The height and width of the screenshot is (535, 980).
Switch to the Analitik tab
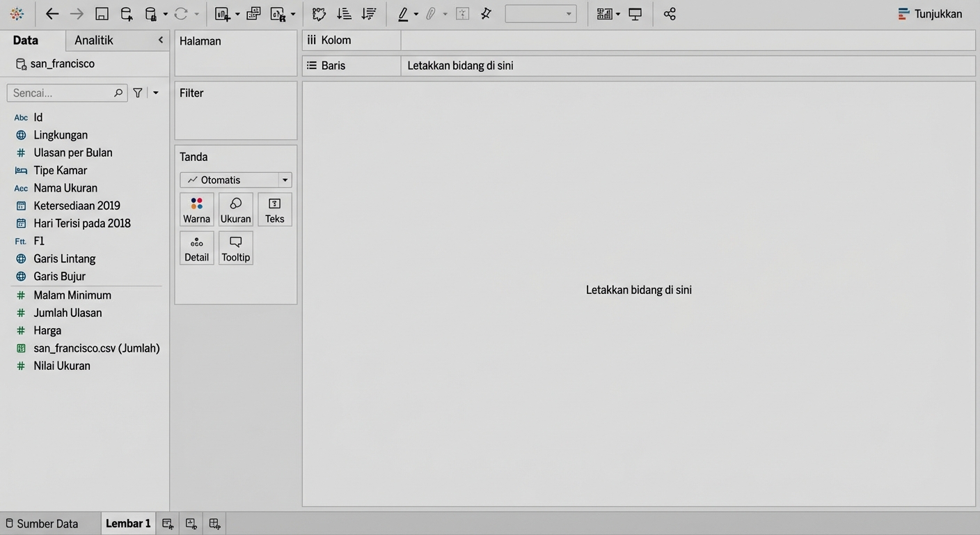(x=94, y=40)
